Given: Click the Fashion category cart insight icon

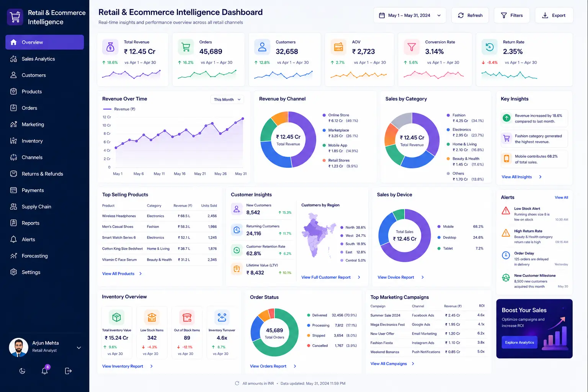Looking at the screenshot, I should point(506,138).
